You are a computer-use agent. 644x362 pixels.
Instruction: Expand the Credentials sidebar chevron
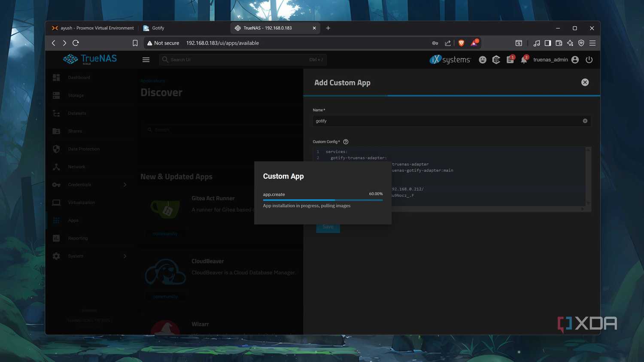pos(125,185)
